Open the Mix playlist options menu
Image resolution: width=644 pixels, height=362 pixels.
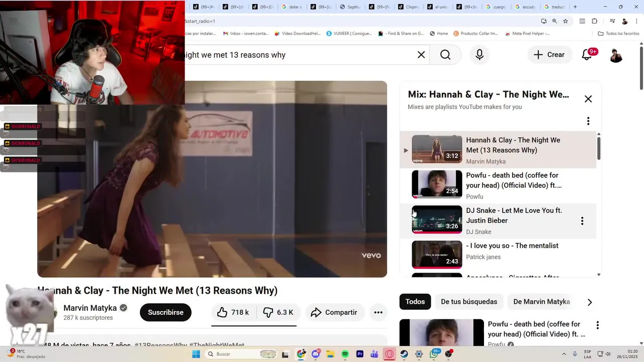[x=588, y=121]
